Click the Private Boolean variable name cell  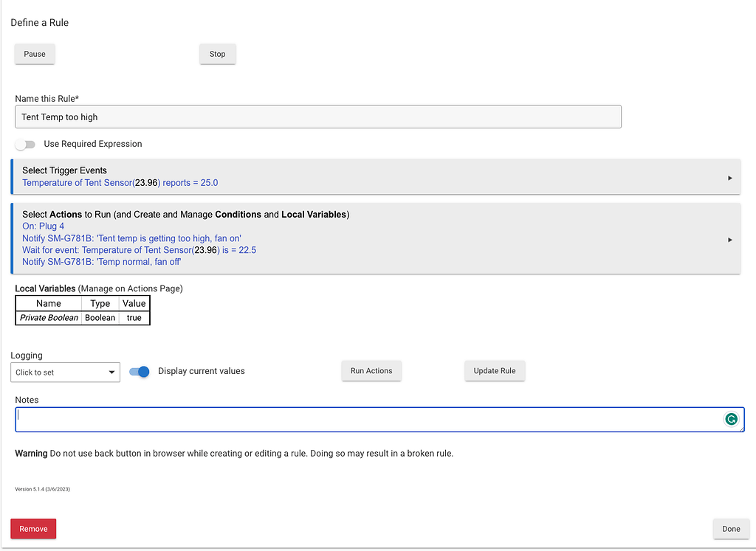tap(49, 318)
